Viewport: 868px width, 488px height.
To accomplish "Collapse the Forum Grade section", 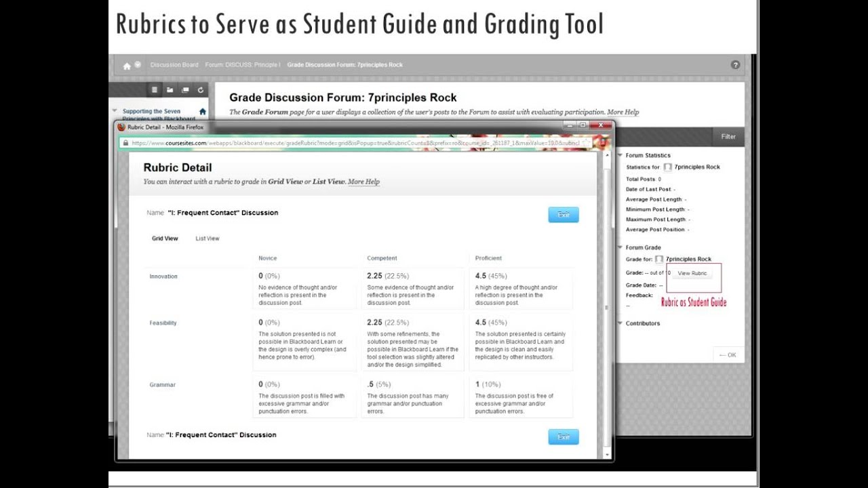I will [619, 247].
